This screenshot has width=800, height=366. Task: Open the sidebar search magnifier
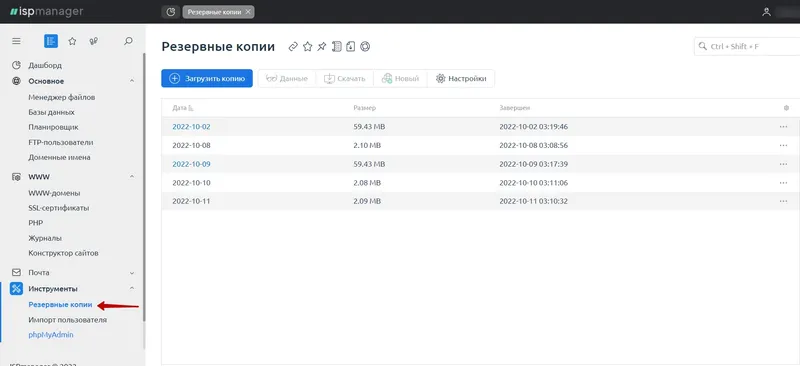click(129, 41)
